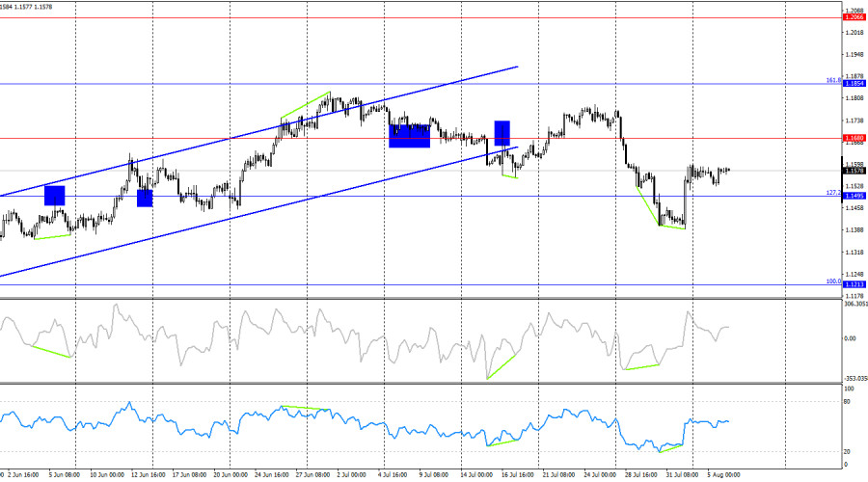Click the 28 Jul 16:00 date label
This screenshot has height=482, width=868.
641,475
